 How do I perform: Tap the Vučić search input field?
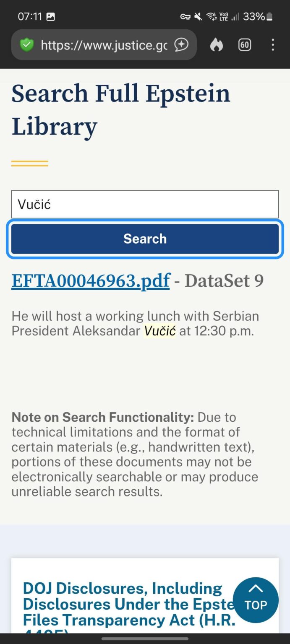pos(145,204)
